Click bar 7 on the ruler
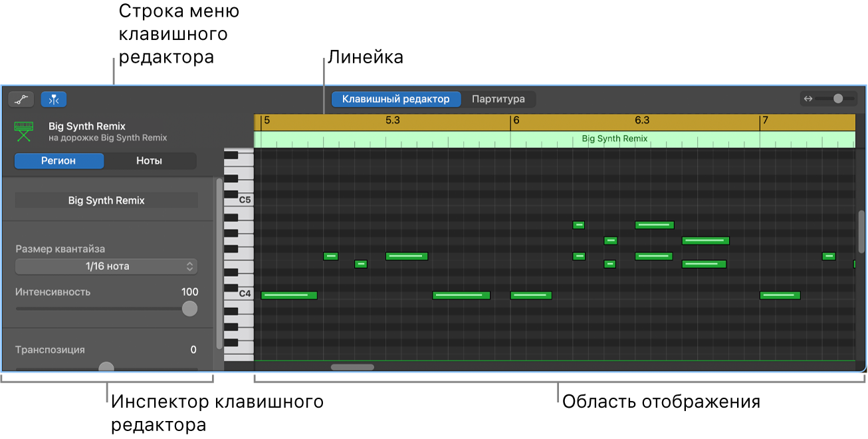This screenshot has width=868, height=439. (x=766, y=120)
